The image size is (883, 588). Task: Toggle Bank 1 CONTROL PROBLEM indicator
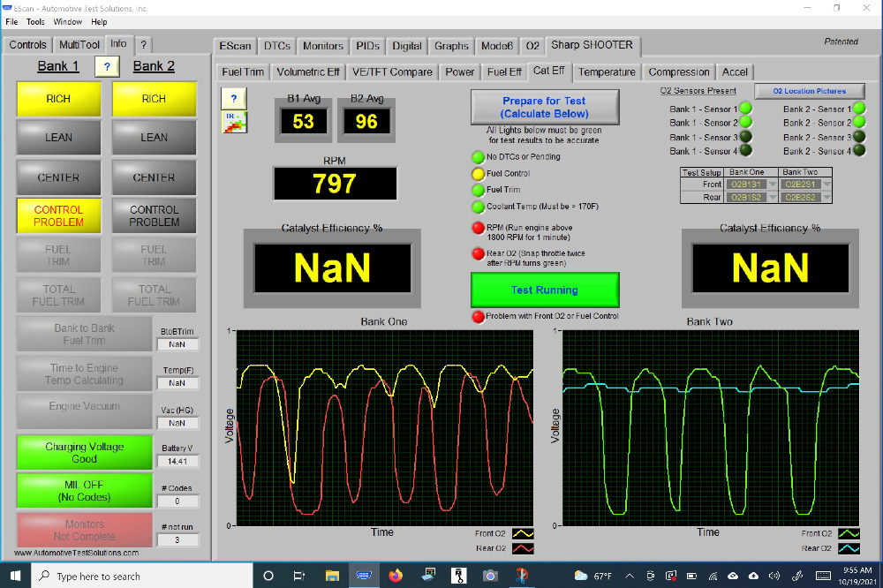pyautogui.click(x=59, y=216)
